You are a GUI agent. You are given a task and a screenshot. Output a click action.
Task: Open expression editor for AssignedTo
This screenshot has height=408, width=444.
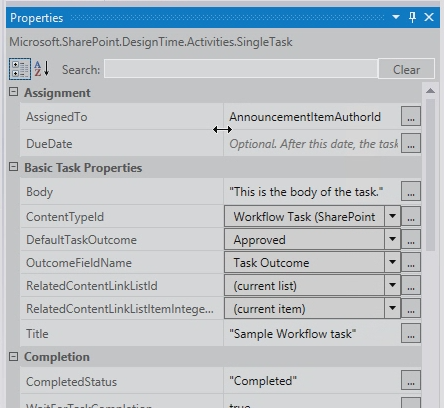(411, 116)
